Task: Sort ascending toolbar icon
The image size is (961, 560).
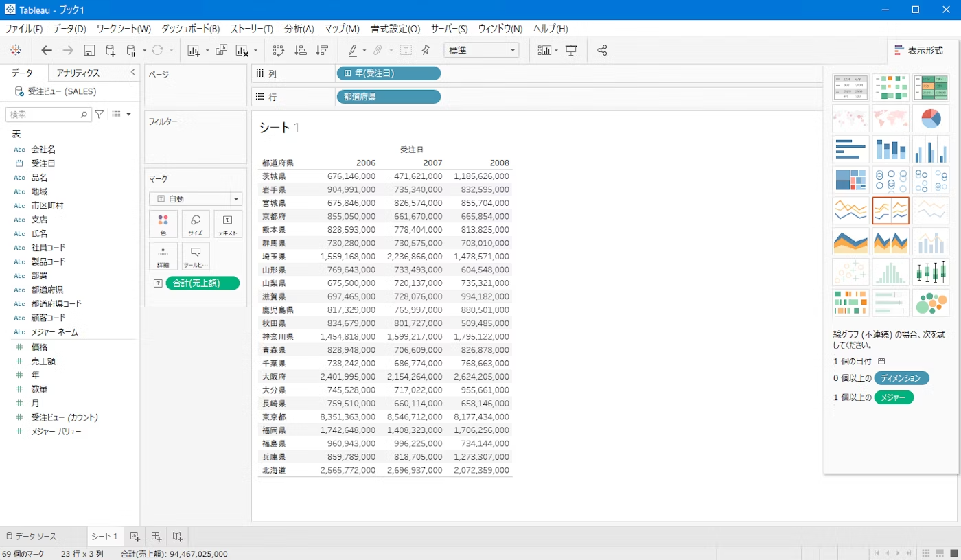Action: coord(300,50)
